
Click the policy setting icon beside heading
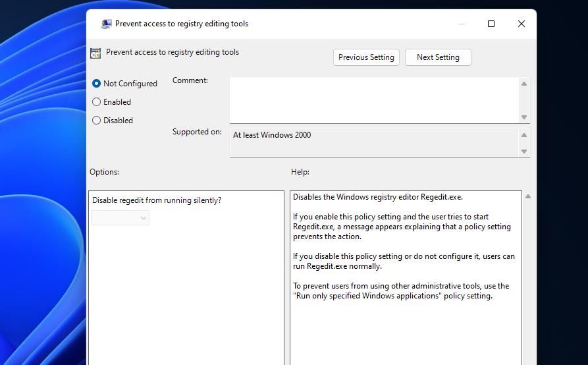pyautogui.click(x=95, y=53)
